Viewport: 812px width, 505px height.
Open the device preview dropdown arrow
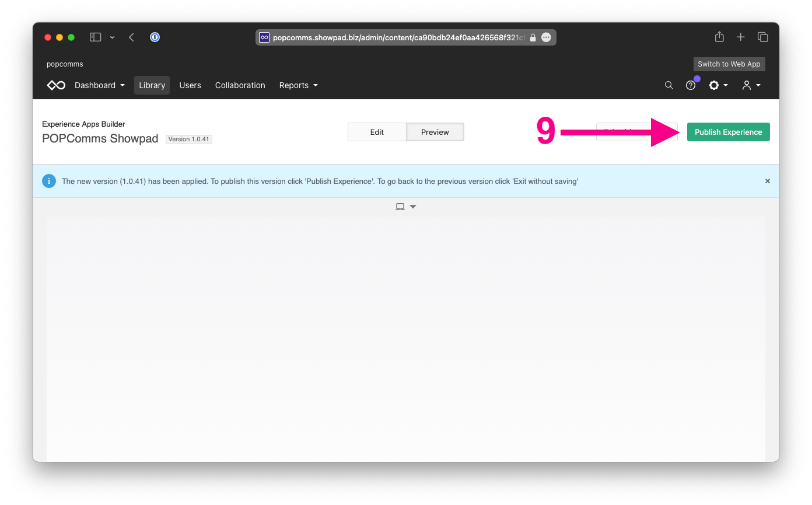pyautogui.click(x=413, y=206)
